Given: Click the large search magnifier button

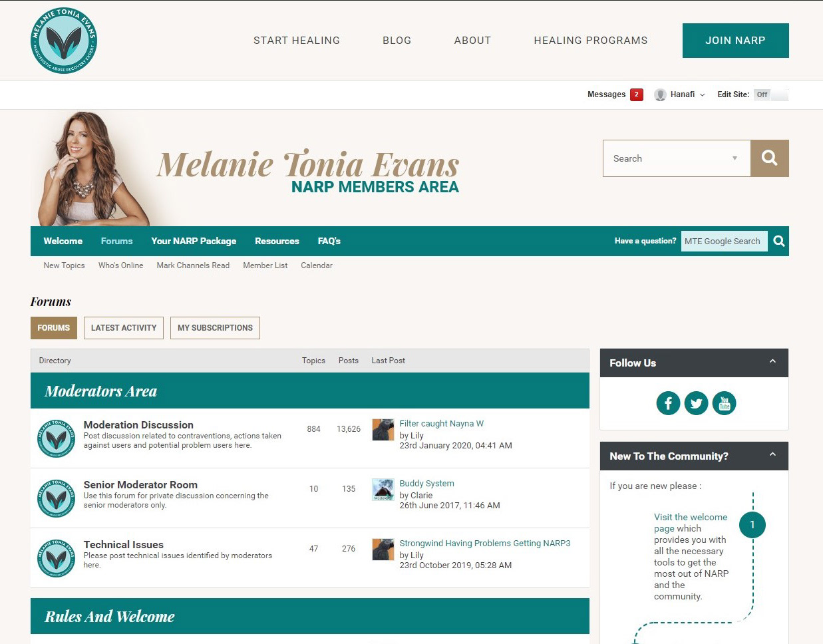Looking at the screenshot, I should [x=770, y=158].
